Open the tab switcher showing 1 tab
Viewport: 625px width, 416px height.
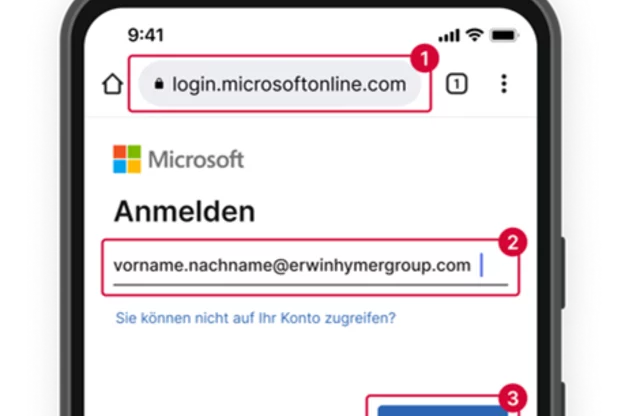456,84
